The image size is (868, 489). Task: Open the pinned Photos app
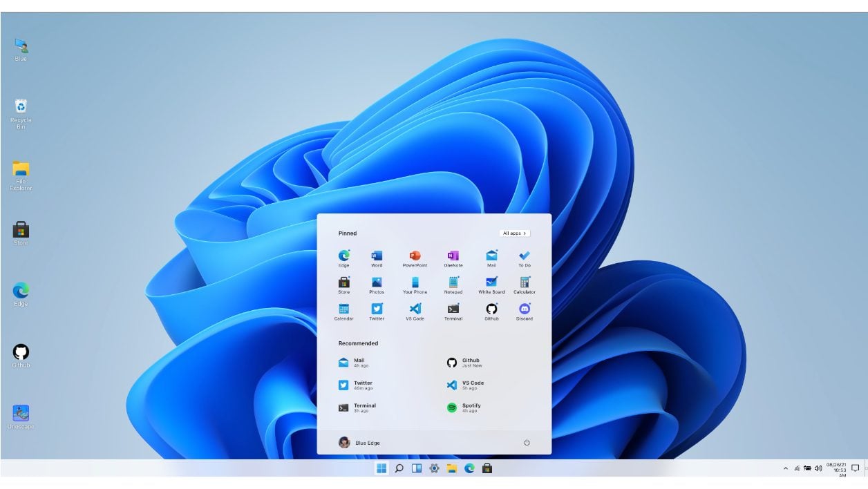377,285
